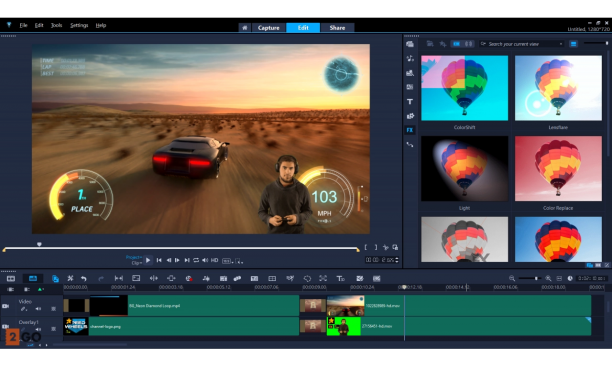This screenshot has width=612, height=367.
Task: Open the title/subtitle editor icon (T)
Action: click(x=340, y=278)
